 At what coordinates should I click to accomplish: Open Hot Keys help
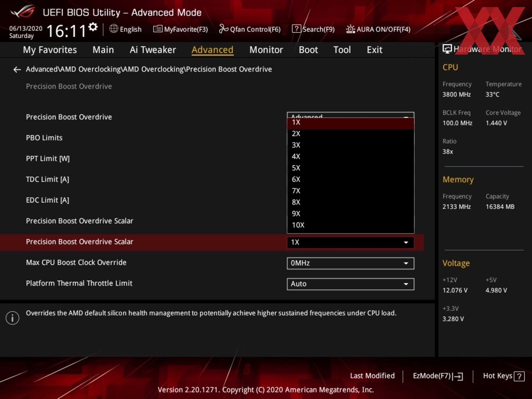click(503, 376)
